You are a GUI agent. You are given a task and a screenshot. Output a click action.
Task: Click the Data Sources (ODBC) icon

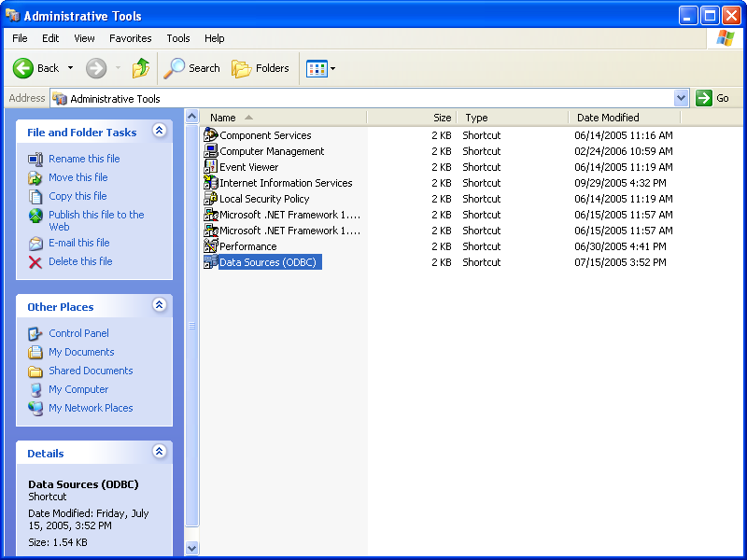[x=211, y=262]
